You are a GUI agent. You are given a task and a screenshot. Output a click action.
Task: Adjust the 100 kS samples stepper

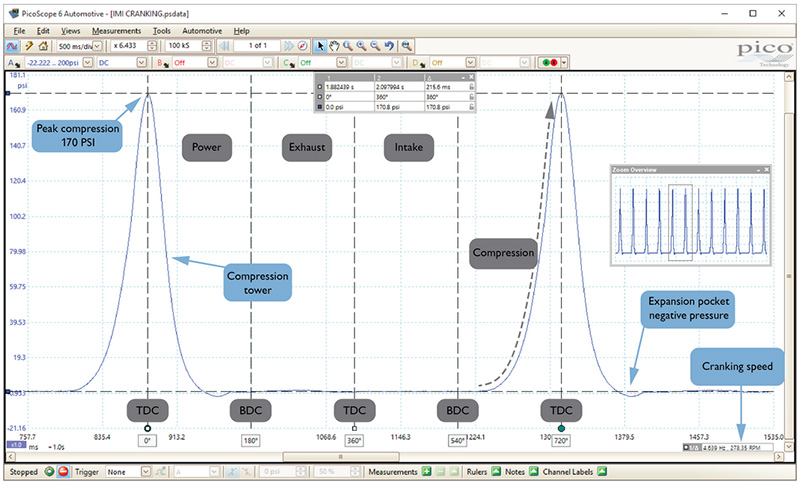tap(206, 46)
